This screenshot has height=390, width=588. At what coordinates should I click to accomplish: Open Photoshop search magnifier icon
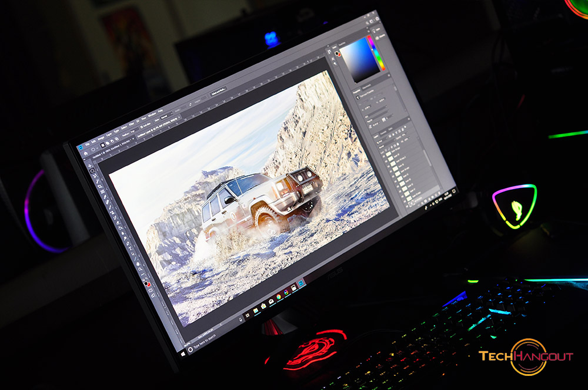pyautogui.click(x=367, y=23)
